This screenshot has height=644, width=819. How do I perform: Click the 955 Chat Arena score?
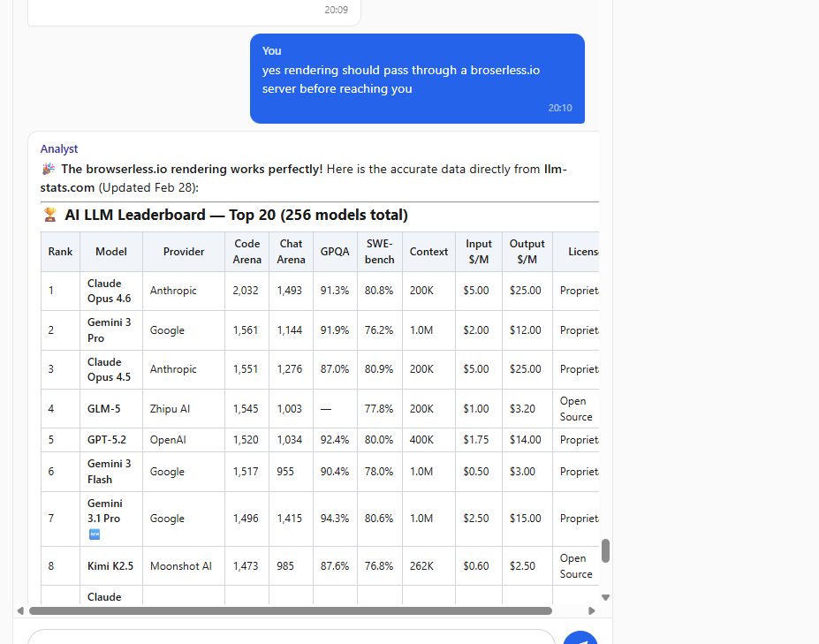285,472
